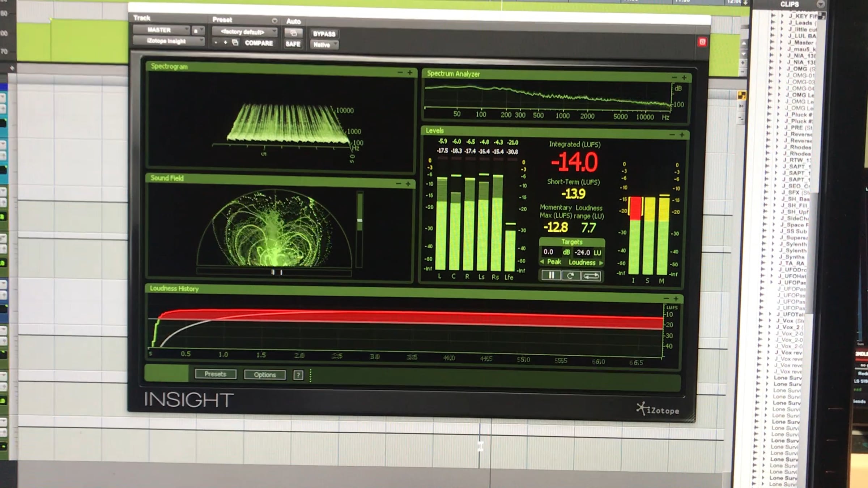Minimize the Spectrum Analyzer panel with minus
868x488 pixels.
(x=674, y=77)
